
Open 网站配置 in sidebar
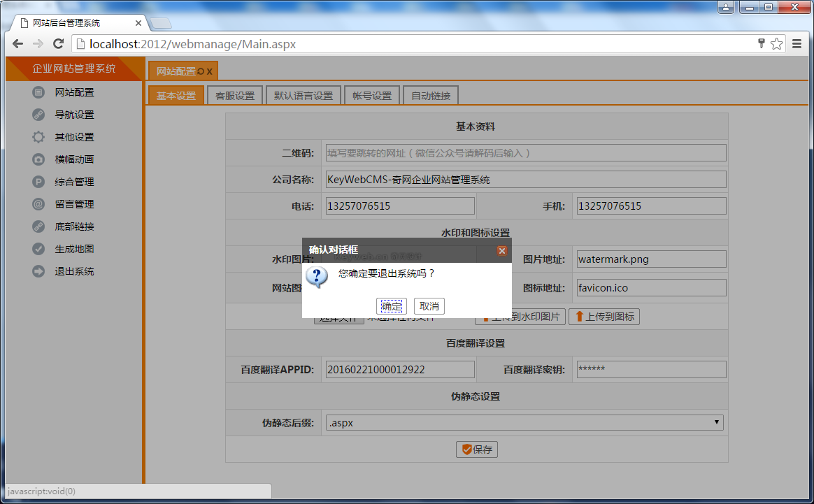74,92
